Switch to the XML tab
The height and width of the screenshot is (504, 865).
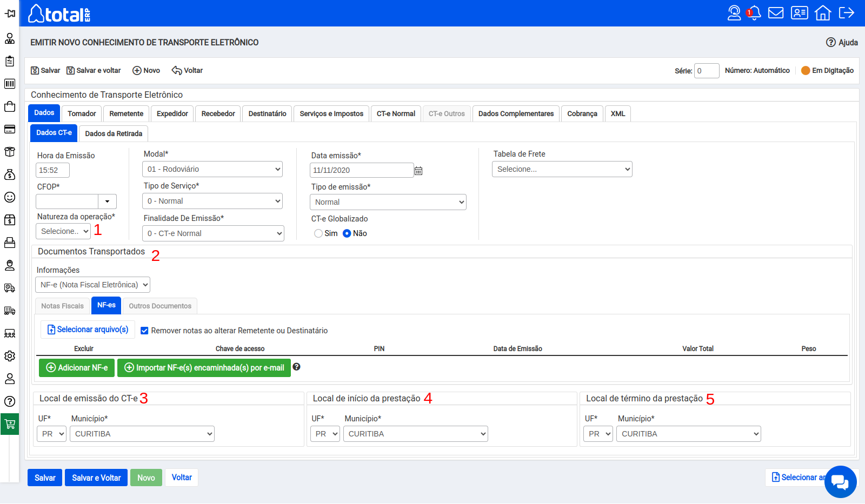coord(618,113)
